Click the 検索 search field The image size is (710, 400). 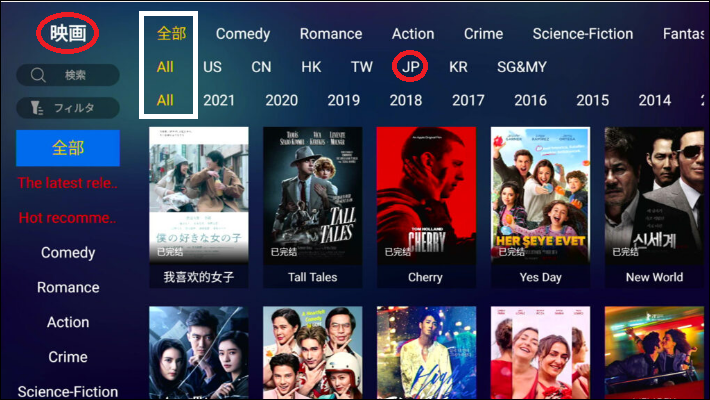(68, 75)
